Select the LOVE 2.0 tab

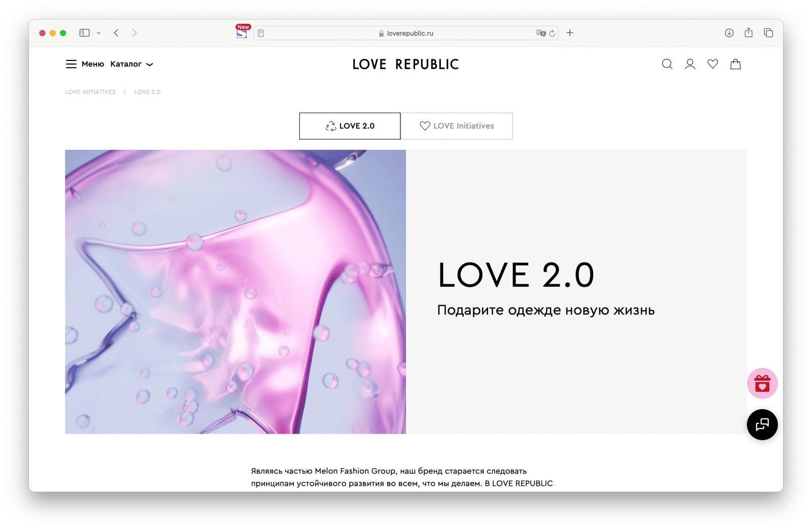[x=350, y=126]
